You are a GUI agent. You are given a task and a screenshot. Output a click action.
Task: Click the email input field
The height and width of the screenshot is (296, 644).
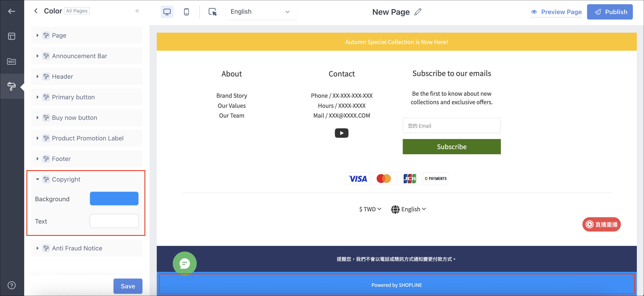coord(451,126)
